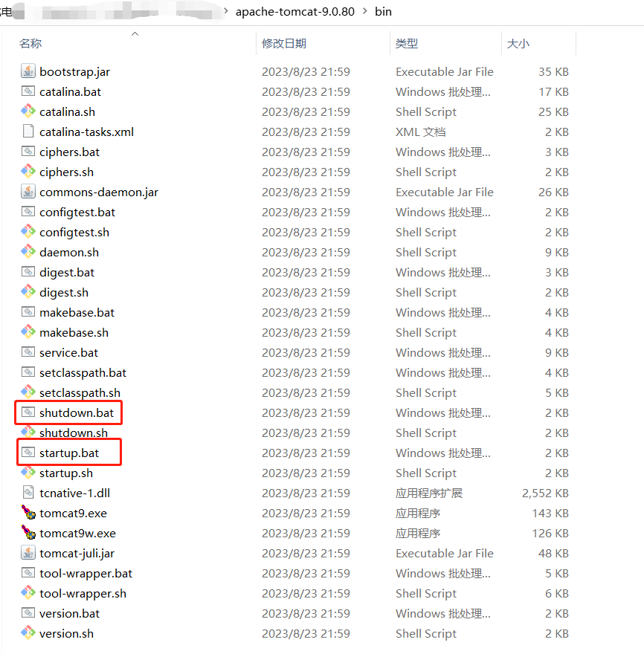
Task: Select the makebase.bat file icon
Action: [28, 312]
